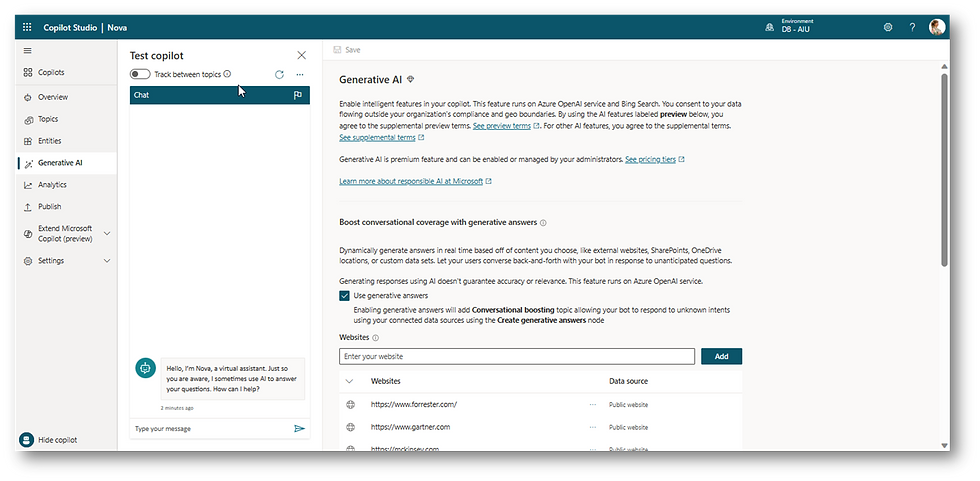Click the info icon next to Websites label

click(376, 337)
